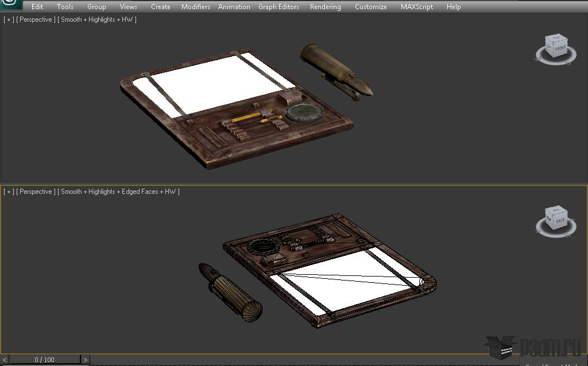This screenshot has height=366, width=588.
Task: Click the 3ds Max application logo button
Action: [11, 5]
